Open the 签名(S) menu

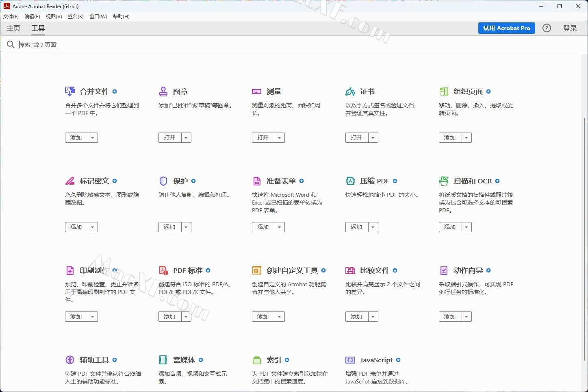coord(76,17)
